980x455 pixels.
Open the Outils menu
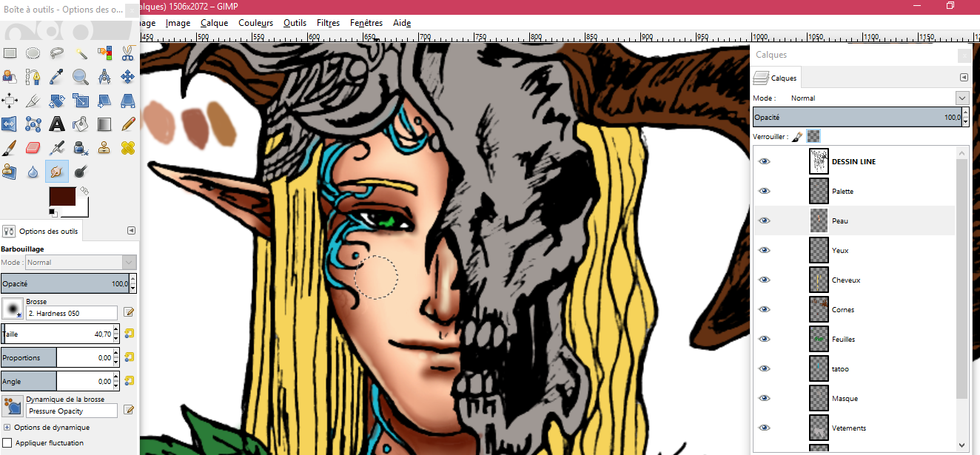coord(295,23)
